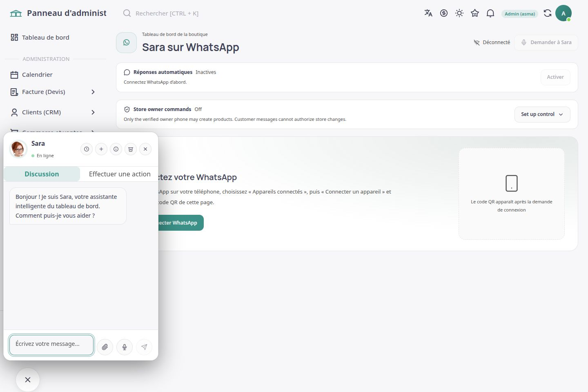Expand the Facture (Devis) submenu chevron
588x392 pixels.
(x=93, y=92)
